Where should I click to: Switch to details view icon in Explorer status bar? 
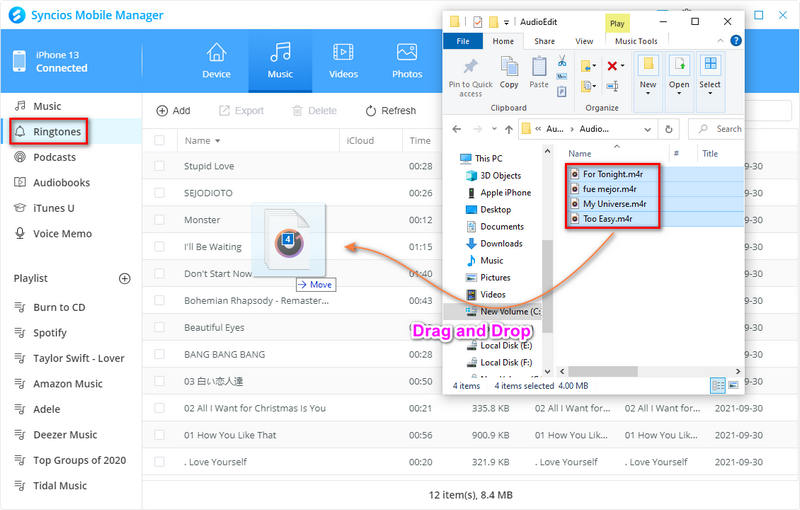[x=718, y=386]
